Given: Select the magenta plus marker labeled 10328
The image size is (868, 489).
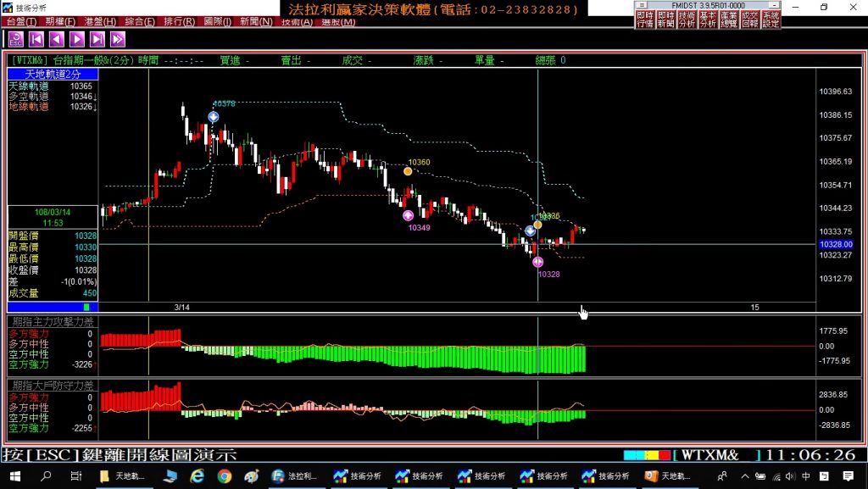Looking at the screenshot, I should tap(538, 262).
